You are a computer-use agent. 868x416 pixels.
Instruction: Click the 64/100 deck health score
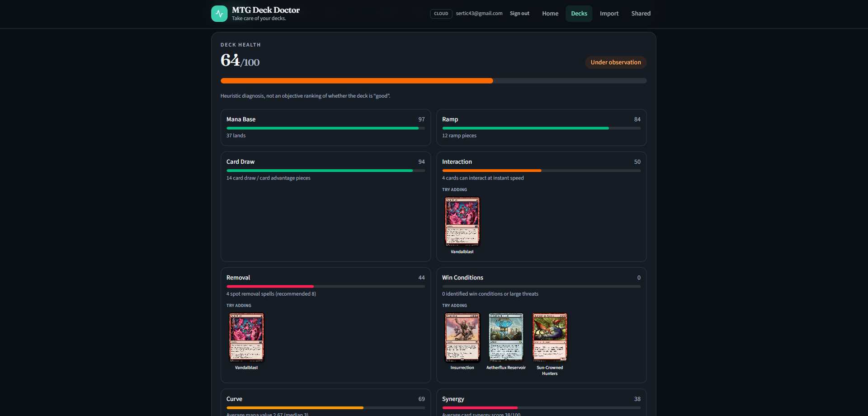coord(240,60)
